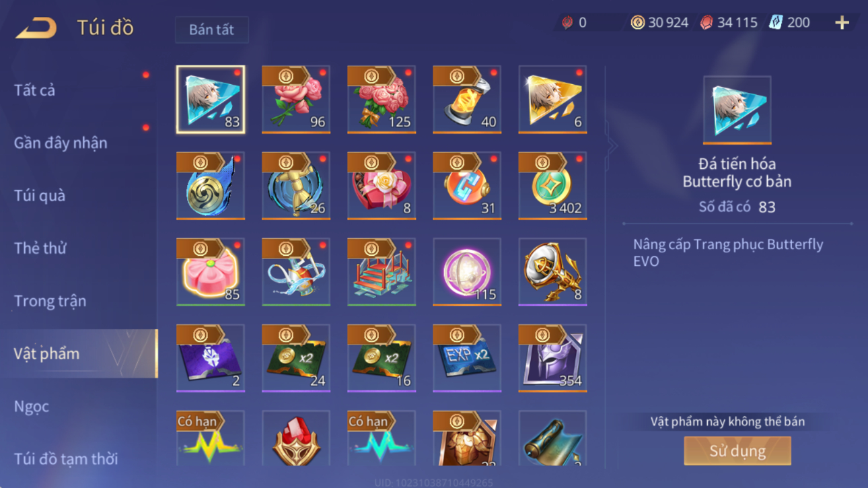Select the EXP x2 card item
Viewport: 868px width, 488px height.
pos(467,358)
